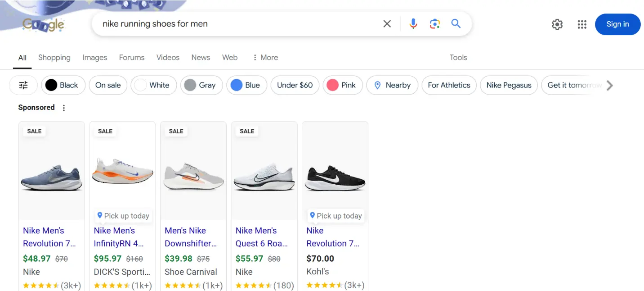644x291 pixels.
Task: Switch to the Forums tab
Action: (132, 58)
